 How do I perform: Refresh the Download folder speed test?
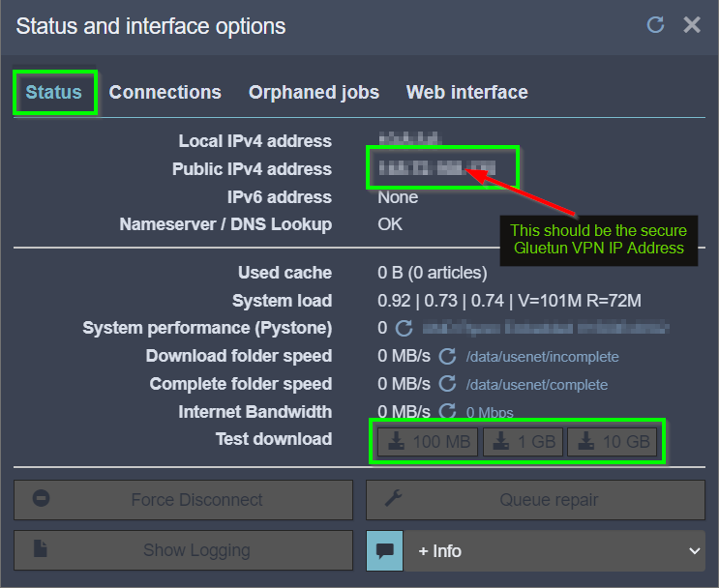point(447,357)
